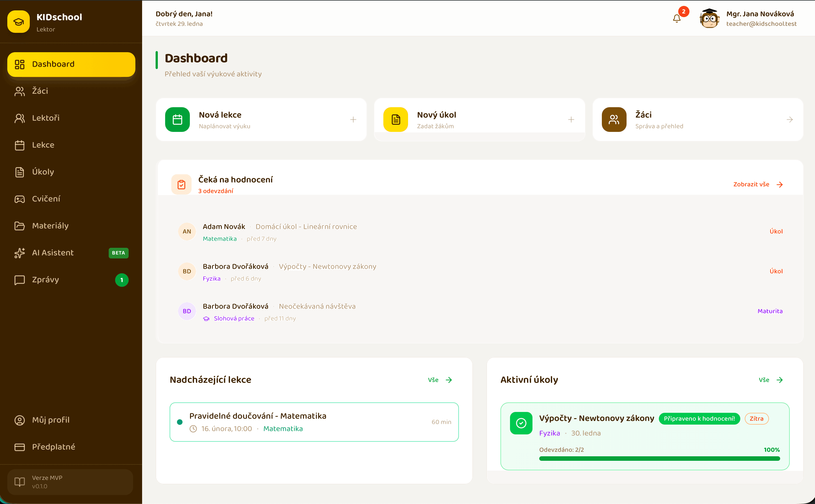
Task: Open Vše arrow in Aktivní úkoly
Action: click(x=779, y=380)
